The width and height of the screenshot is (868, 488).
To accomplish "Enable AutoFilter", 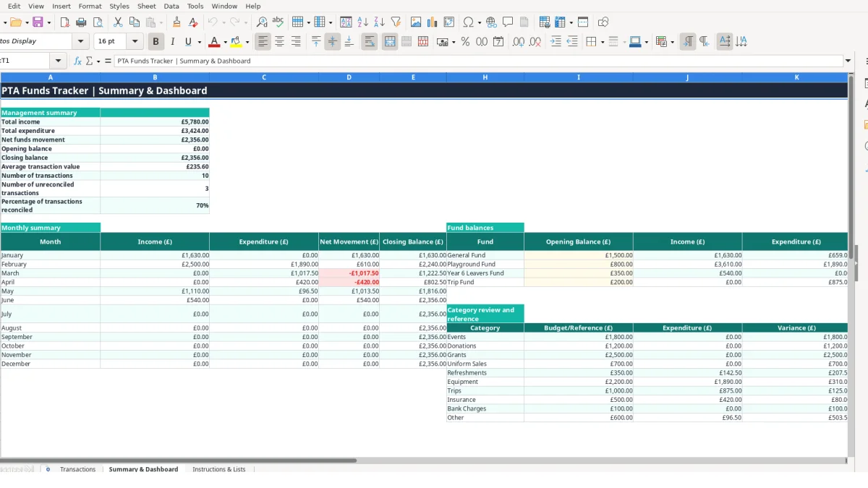I will (396, 22).
